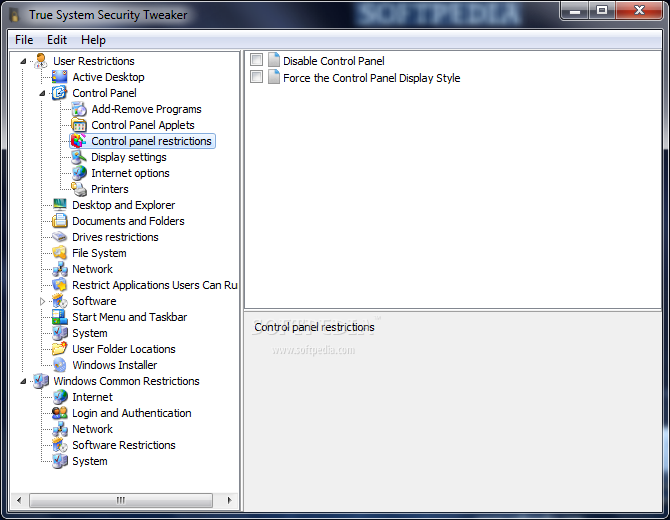
Task: Click the Control Panel node icon
Action: point(59,93)
